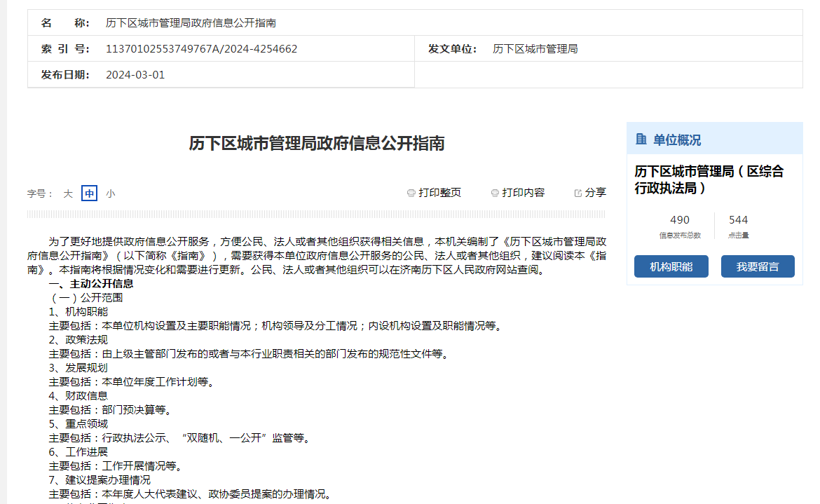Click the 发文单位： label
The height and width of the screenshot is (504, 820).
(452, 48)
